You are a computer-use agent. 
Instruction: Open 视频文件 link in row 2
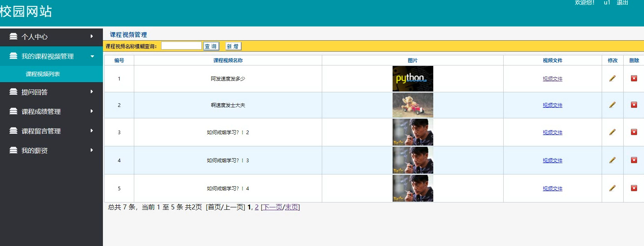pyautogui.click(x=552, y=105)
